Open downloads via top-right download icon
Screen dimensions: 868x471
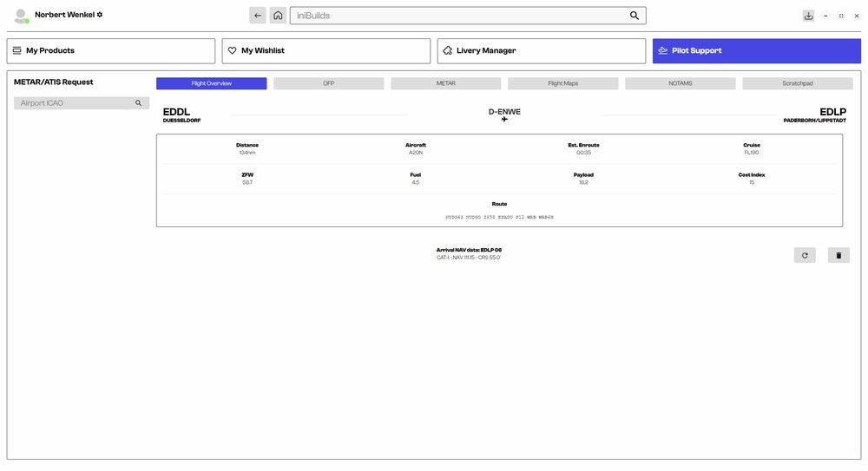pos(808,16)
